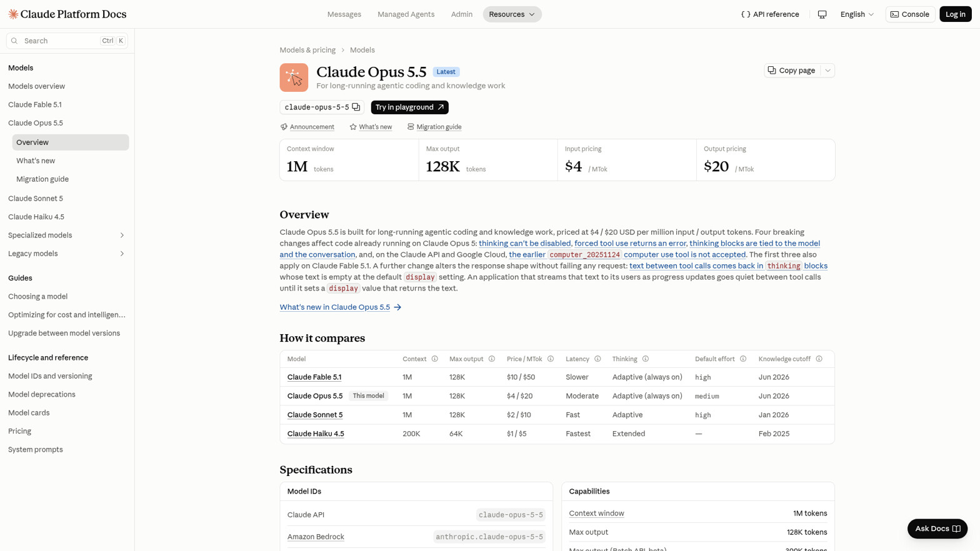Open the English language selector
Viewport: 980px width, 551px height.
(857, 14)
